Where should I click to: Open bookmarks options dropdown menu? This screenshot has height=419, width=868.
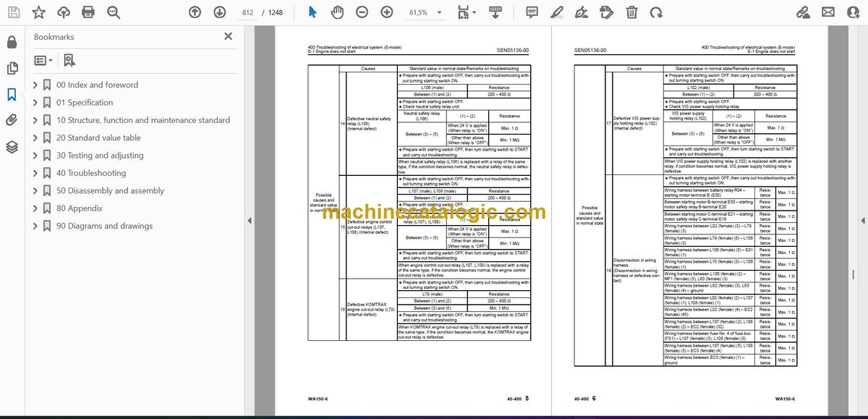(43, 61)
